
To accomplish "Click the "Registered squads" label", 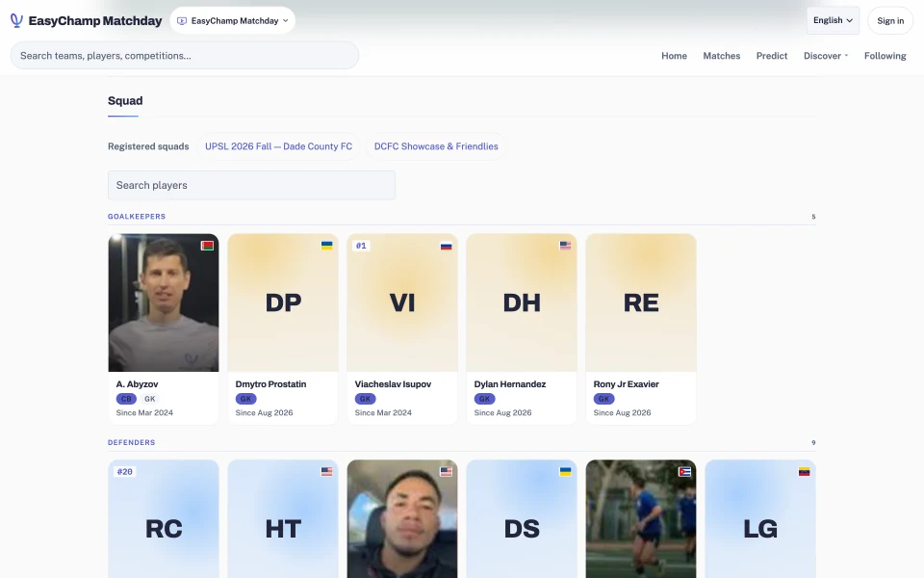I will coord(148,146).
